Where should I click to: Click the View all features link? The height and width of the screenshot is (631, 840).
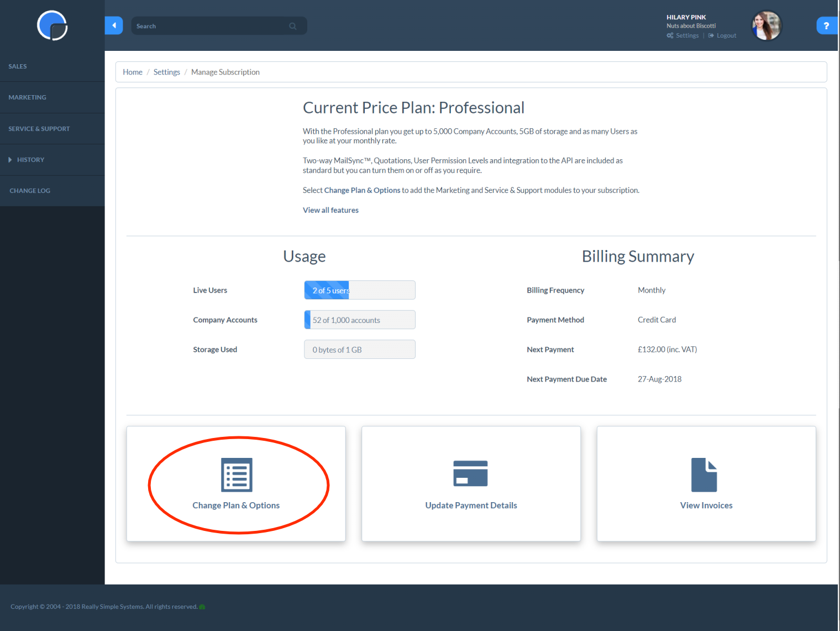click(330, 210)
